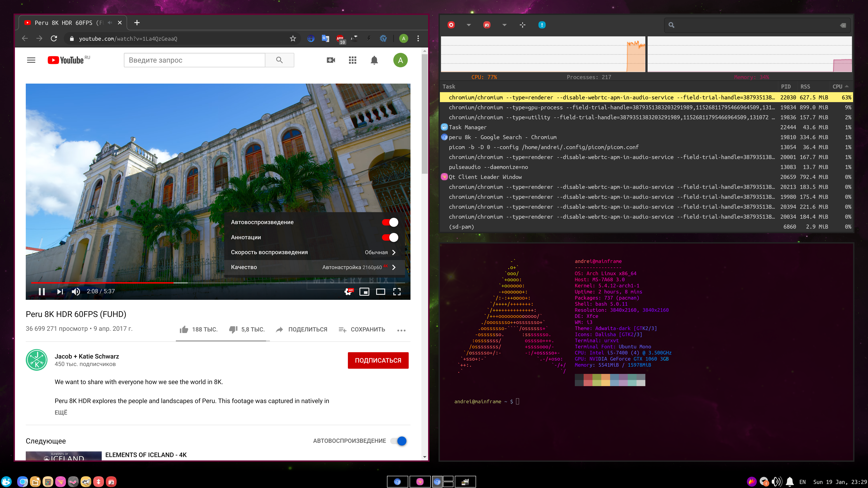The width and height of the screenshot is (868, 488).
Task: Open Jacob + Katie Schwarz channel link
Action: [87, 356]
